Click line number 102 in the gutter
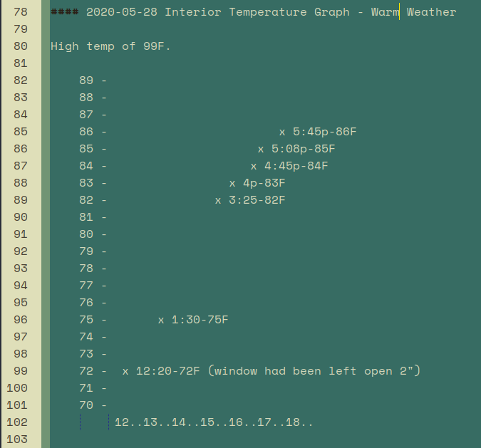This screenshot has width=481, height=448. pos(17,422)
